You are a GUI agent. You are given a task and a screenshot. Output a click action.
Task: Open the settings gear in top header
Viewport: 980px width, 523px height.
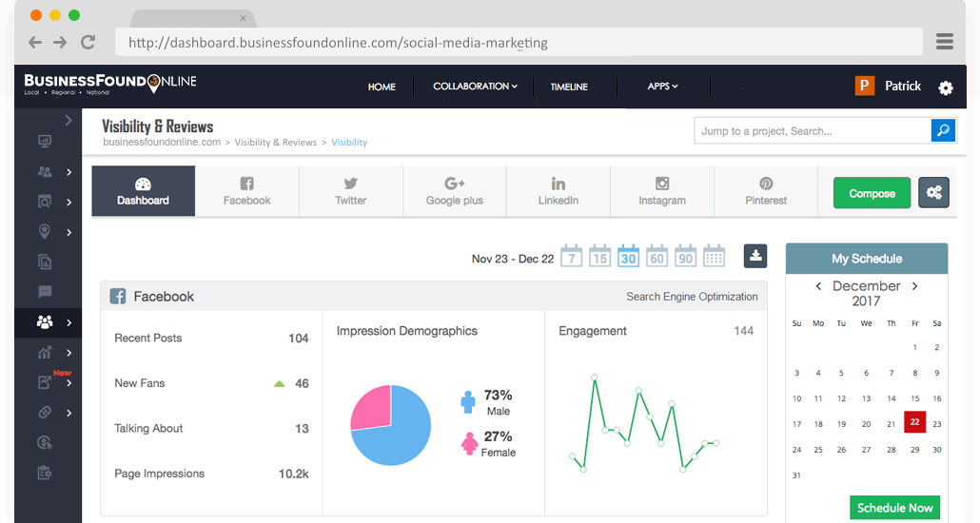coord(946,88)
